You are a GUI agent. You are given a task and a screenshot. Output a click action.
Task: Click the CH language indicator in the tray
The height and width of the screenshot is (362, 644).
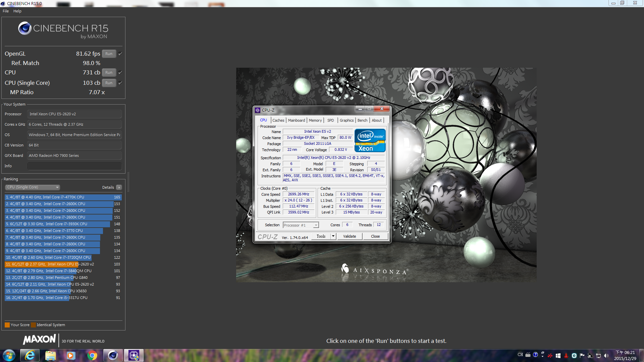[520, 355]
